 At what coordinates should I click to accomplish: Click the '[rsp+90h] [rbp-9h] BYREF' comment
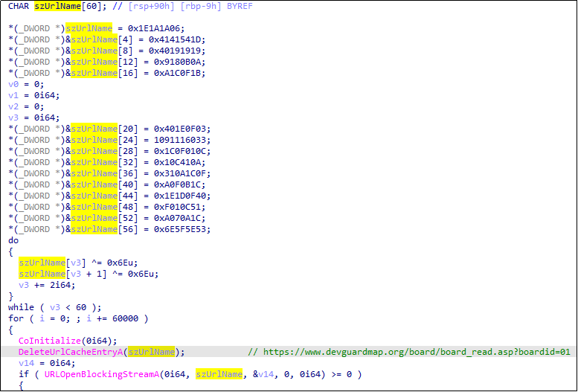190,6
